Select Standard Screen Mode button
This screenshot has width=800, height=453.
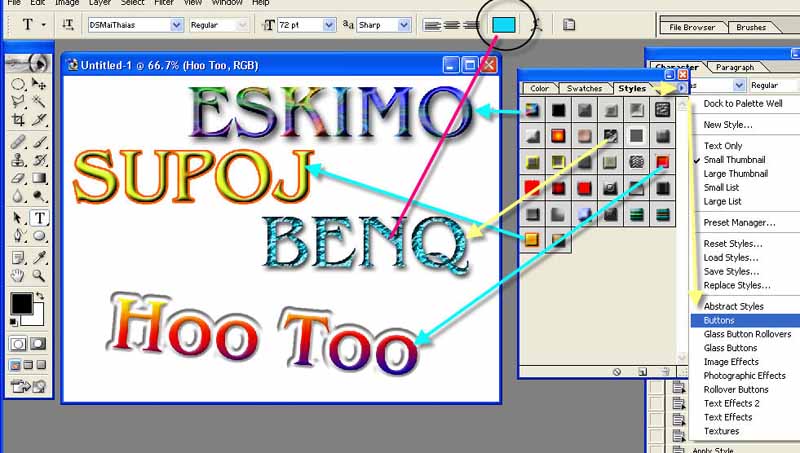15,365
